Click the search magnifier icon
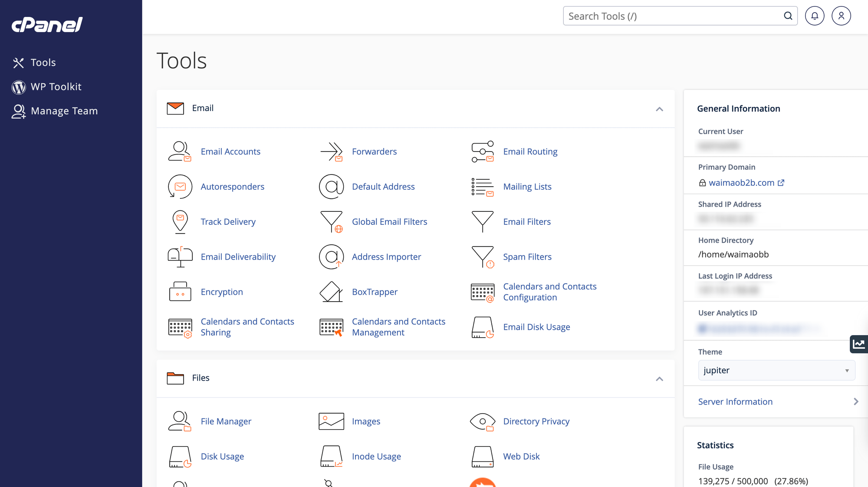Viewport: 868px width, 487px height. [788, 16]
